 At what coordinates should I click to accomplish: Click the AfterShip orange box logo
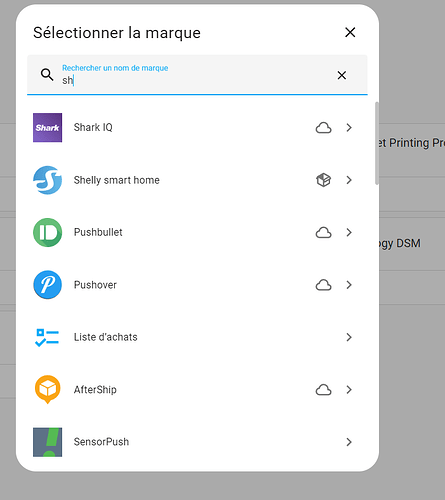coord(47,389)
